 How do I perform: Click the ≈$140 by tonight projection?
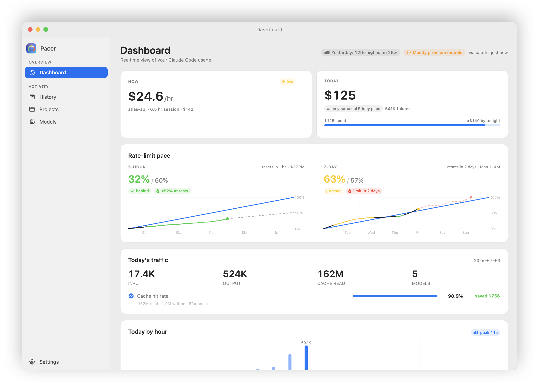pos(483,121)
